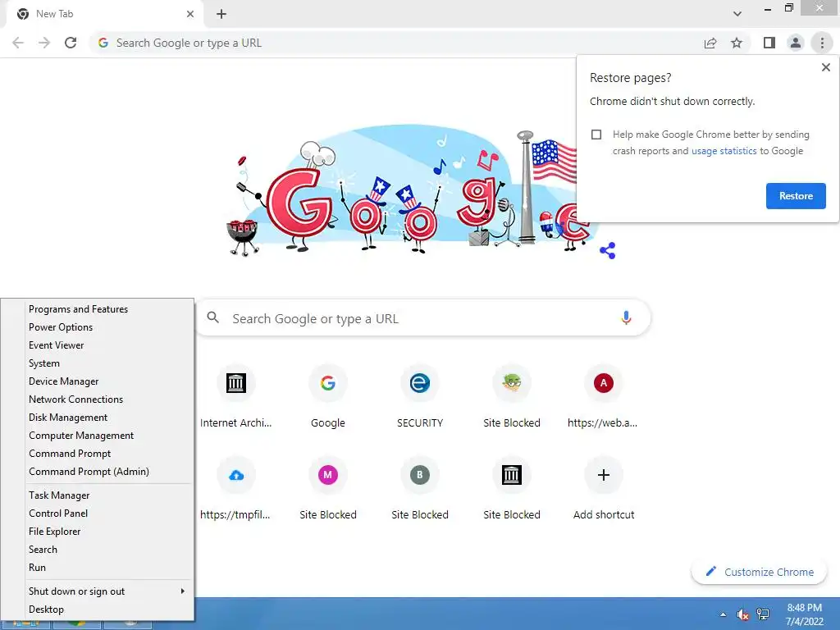Open the Chrome profile avatar
Image resolution: width=840 pixels, height=630 pixels.
click(796, 43)
